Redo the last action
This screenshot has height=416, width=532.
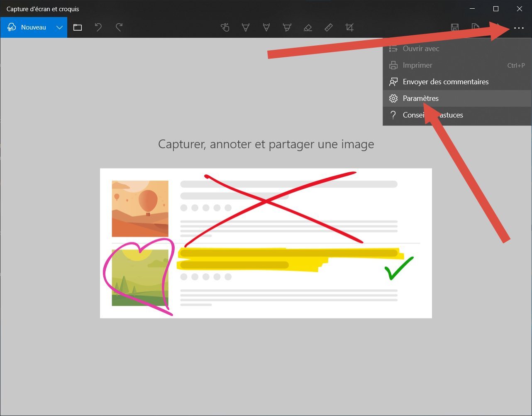119,27
